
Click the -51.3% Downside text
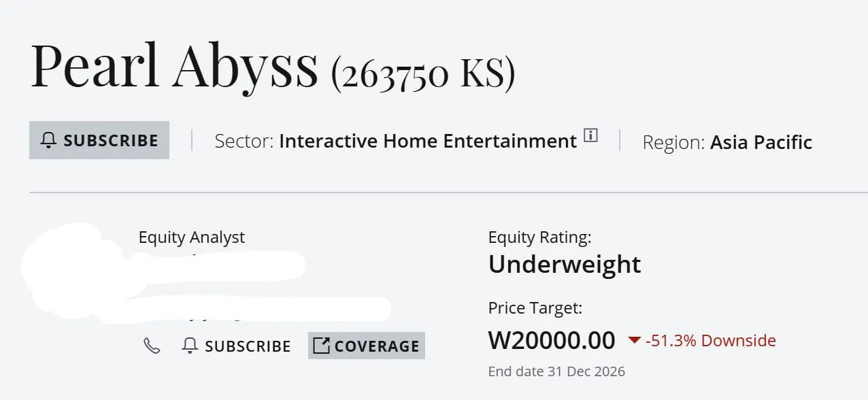[x=711, y=340]
